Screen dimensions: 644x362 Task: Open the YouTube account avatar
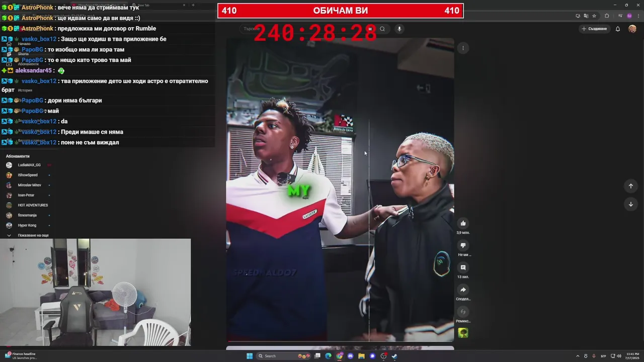pos(632,29)
